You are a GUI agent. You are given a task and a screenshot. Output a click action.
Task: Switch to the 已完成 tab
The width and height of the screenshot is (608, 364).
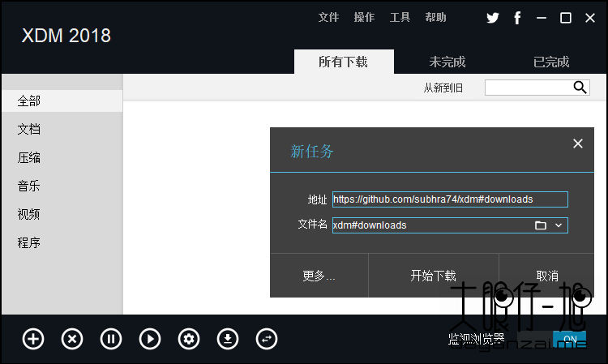pyautogui.click(x=551, y=62)
